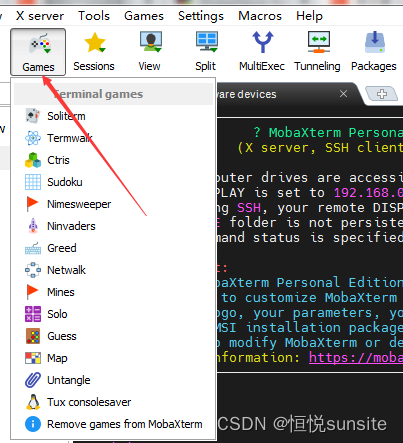The image size is (403, 443).
Task: Open the Map coloring game
Action: 113,358
